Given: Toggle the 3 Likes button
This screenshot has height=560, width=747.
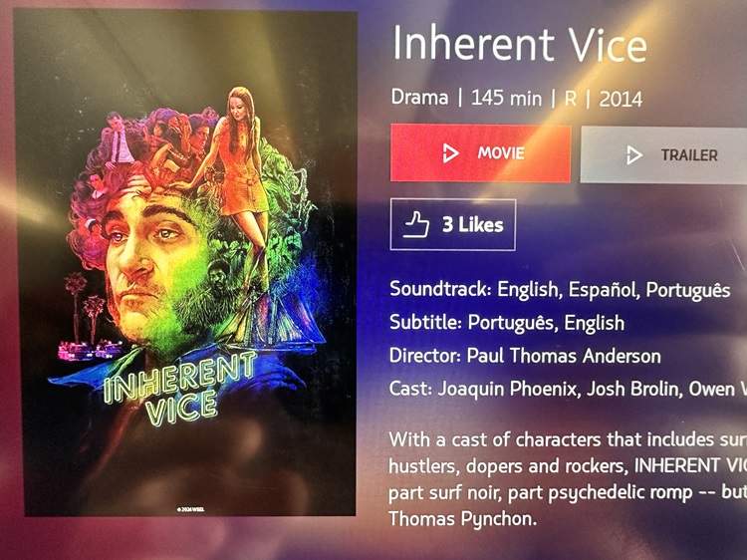Looking at the screenshot, I should (452, 224).
